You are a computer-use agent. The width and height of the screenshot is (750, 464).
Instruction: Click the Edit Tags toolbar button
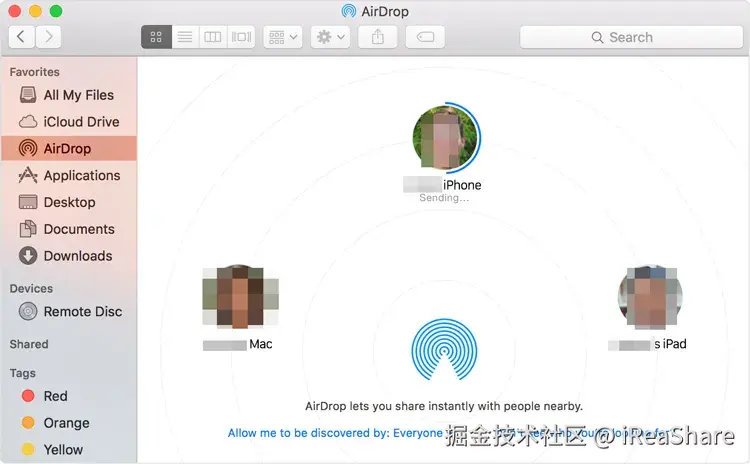point(425,37)
